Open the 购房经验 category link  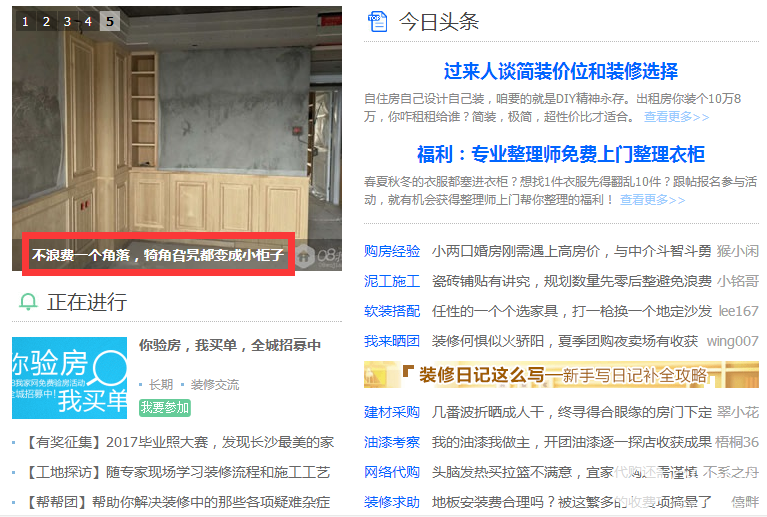pyautogui.click(x=392, y=251)
